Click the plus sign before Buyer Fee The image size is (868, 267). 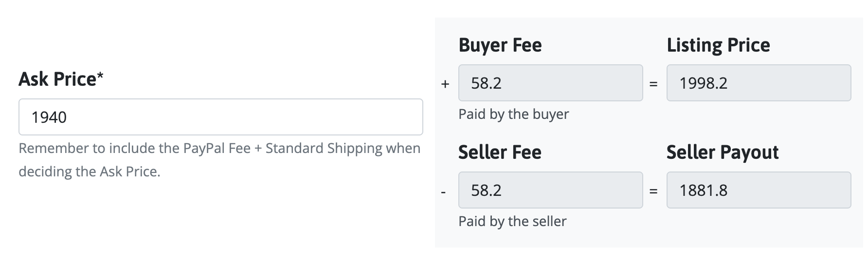point(445,84)
